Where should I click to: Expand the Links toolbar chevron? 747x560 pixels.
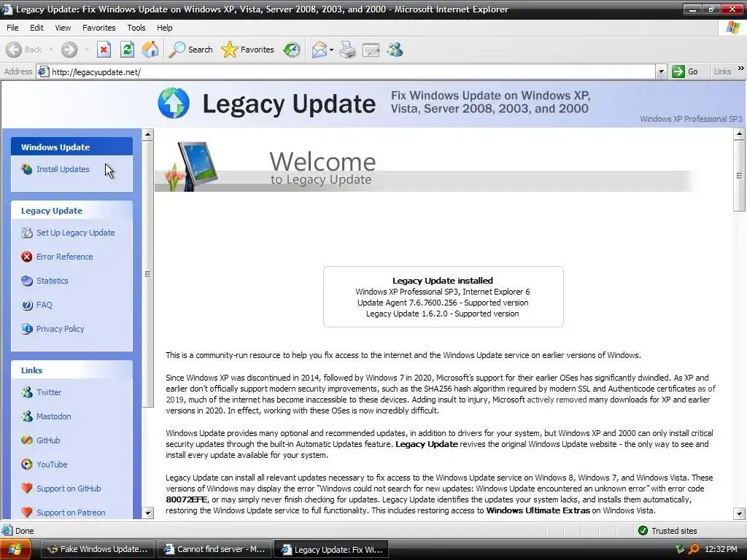(741, 69)
